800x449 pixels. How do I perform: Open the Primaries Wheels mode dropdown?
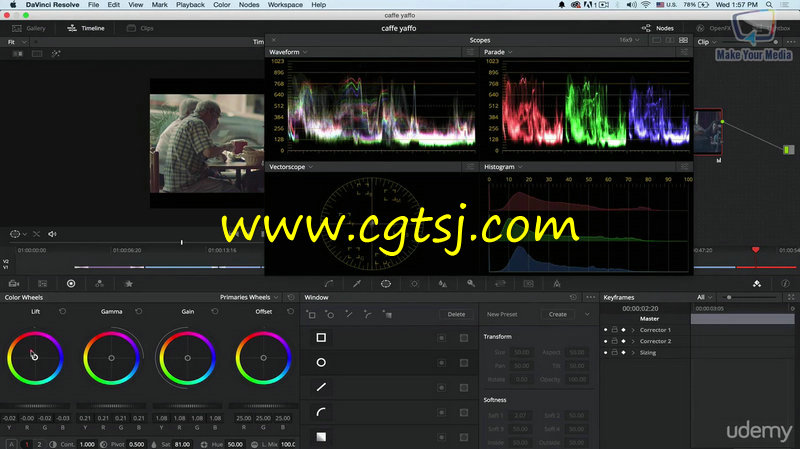tap(249, 297)
